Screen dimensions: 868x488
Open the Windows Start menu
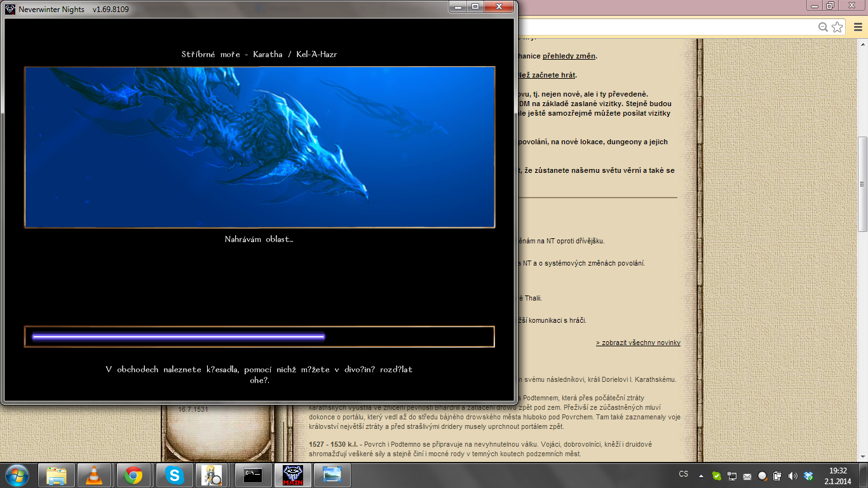click(x=17, y=475)
